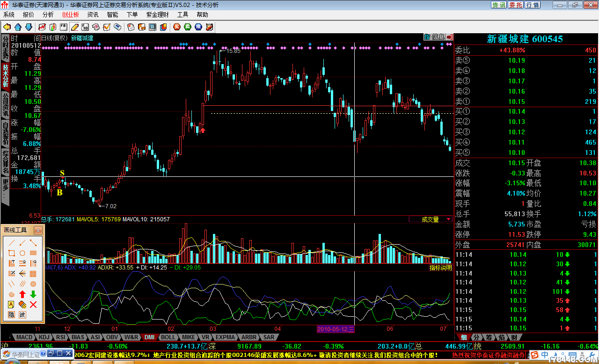The width and height of the screenshot is (599, 364).
Task: Click the yellow B buy signal marker
Action: 59,192
